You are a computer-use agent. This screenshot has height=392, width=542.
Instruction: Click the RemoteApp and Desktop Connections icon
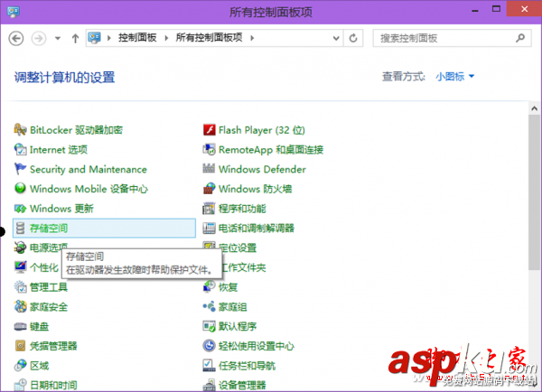(x=210, y=150)
